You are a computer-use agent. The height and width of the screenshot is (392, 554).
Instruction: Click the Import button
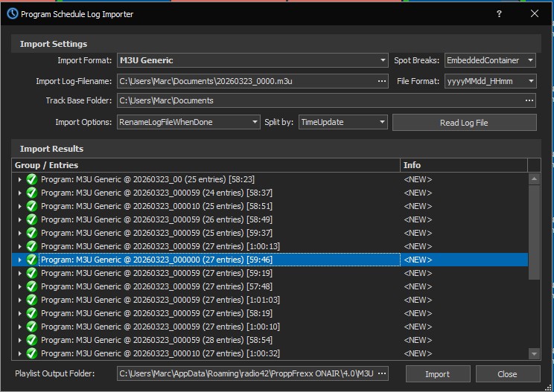(437, 374)
